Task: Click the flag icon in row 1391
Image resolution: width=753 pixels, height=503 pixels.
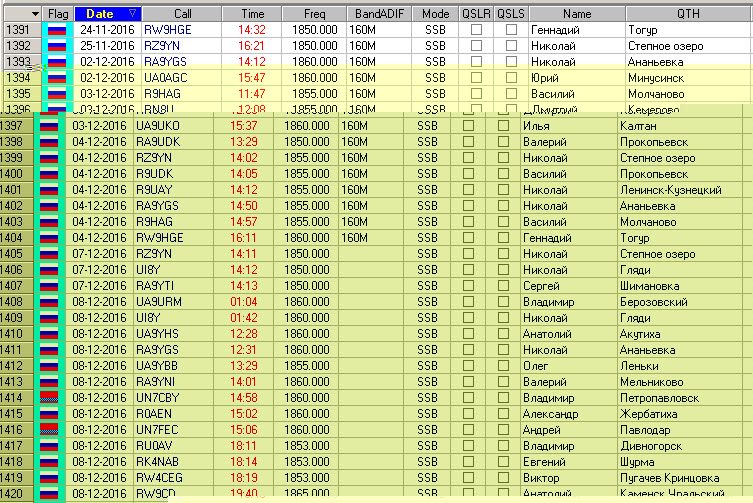Action: click(x=57, y=30)
